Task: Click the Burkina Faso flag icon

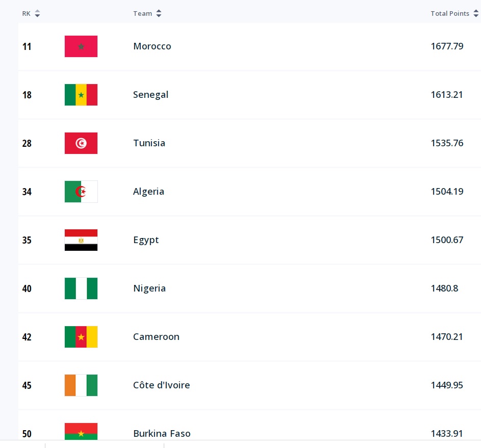Action: click(81, 432)
